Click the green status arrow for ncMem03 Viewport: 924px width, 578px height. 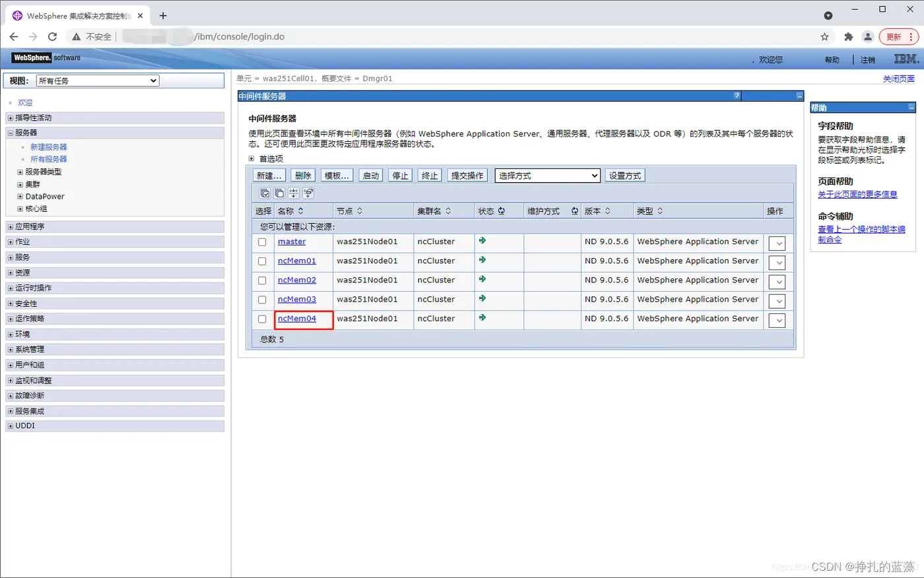482,298
